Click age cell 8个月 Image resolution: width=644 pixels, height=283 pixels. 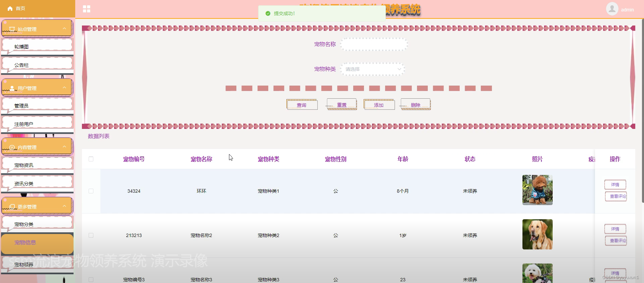403,191
